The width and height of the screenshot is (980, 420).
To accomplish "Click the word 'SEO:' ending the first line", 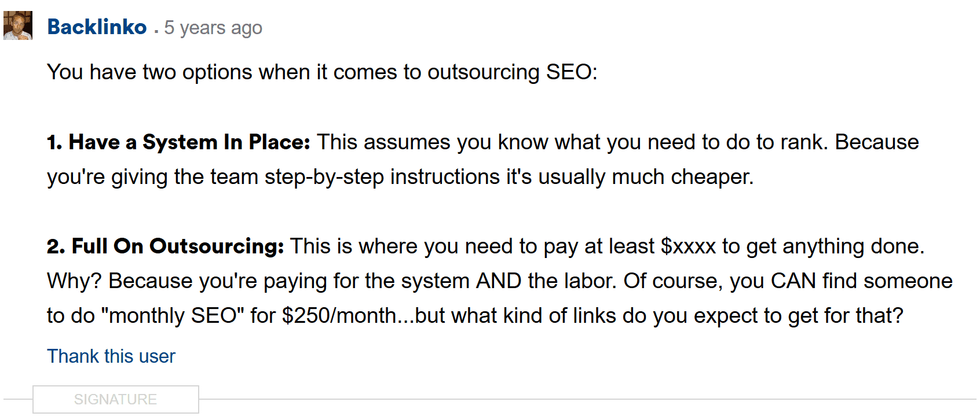I will pyautogui.click(x=572, y=72).
